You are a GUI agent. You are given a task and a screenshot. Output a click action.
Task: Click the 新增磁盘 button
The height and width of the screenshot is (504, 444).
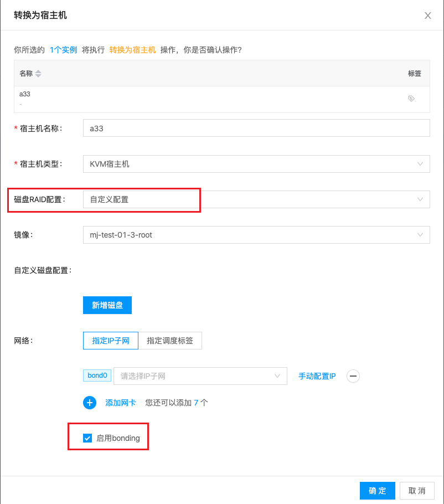(107, 305)
